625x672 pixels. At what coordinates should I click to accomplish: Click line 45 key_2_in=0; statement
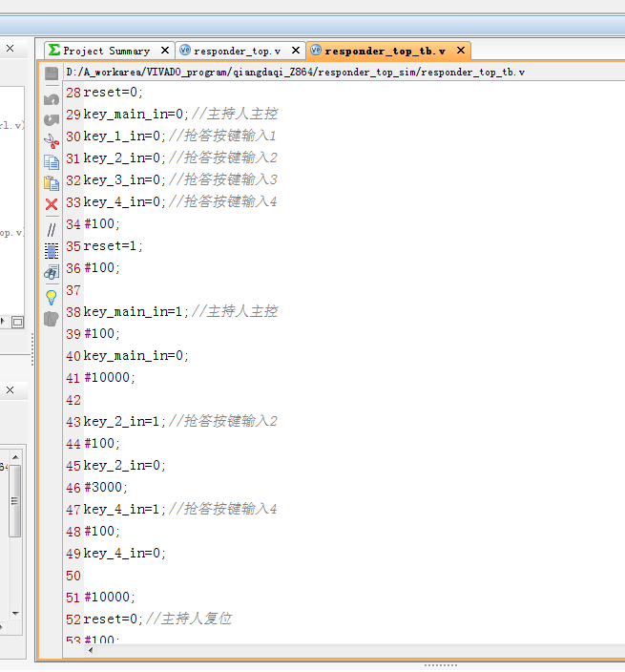125,465
